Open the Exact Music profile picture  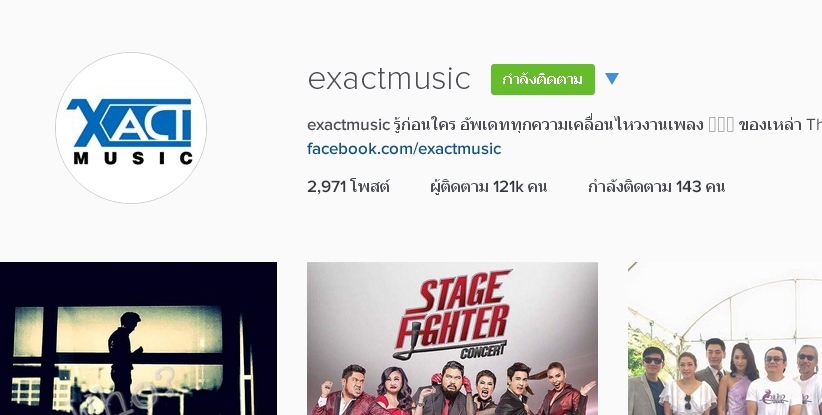click(131, 128)
